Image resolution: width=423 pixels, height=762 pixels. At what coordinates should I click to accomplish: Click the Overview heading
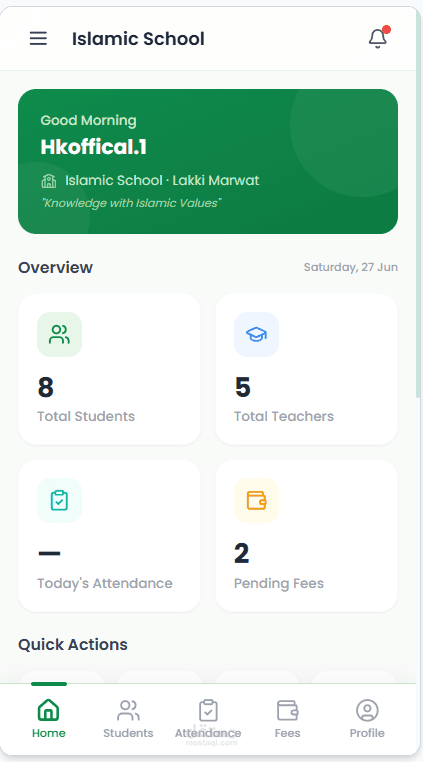[55, 267]
